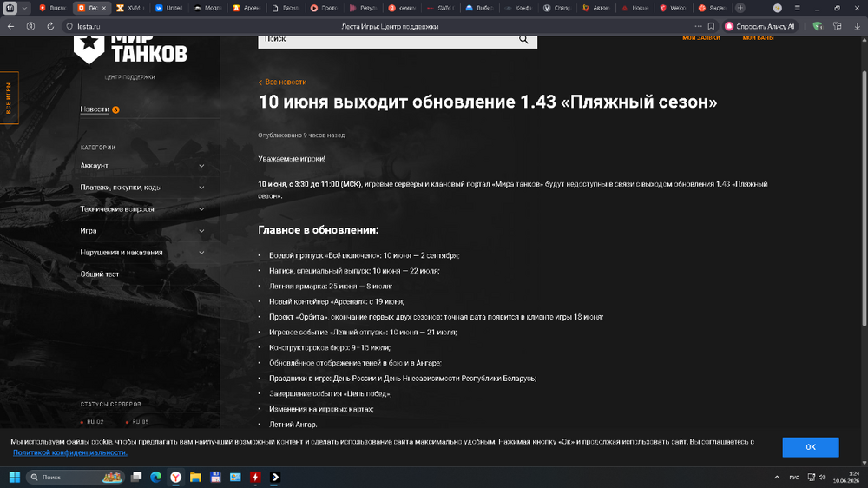This screenshot has height=488, width=868.
Task: Click the RU 05 server status
Action: click(137, 422)
